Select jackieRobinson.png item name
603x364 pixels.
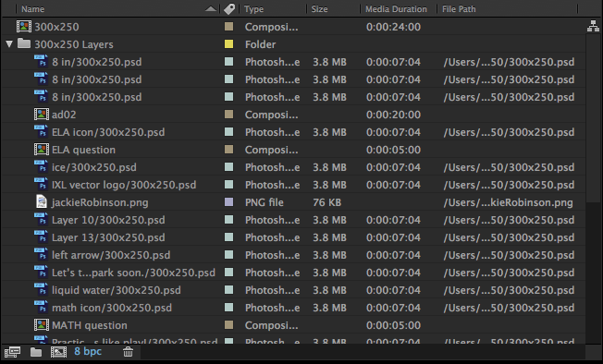coord(100,202)
